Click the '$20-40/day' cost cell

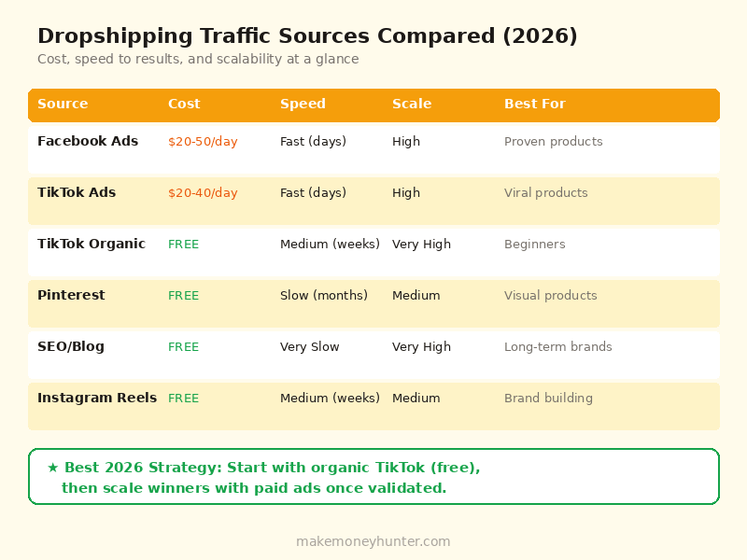coord(203,193)
